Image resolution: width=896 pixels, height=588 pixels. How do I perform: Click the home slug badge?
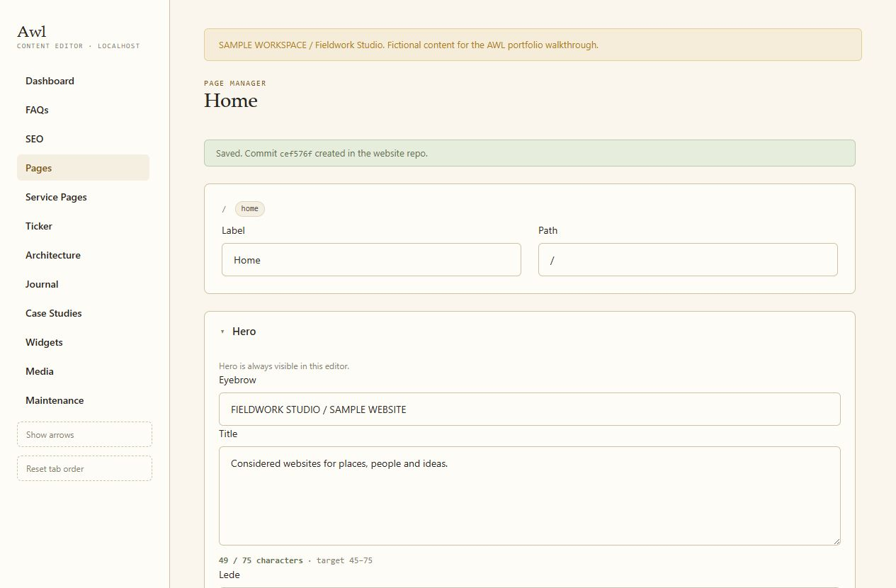249,209
